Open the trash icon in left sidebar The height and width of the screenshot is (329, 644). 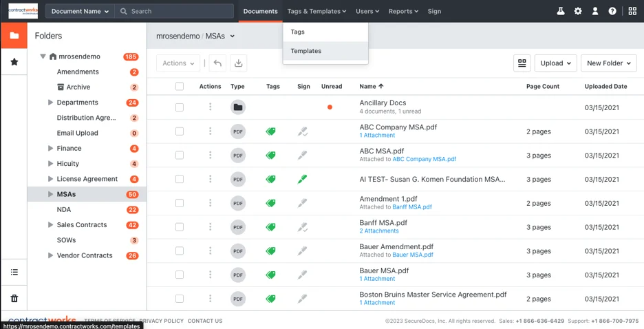pos(14,298)
